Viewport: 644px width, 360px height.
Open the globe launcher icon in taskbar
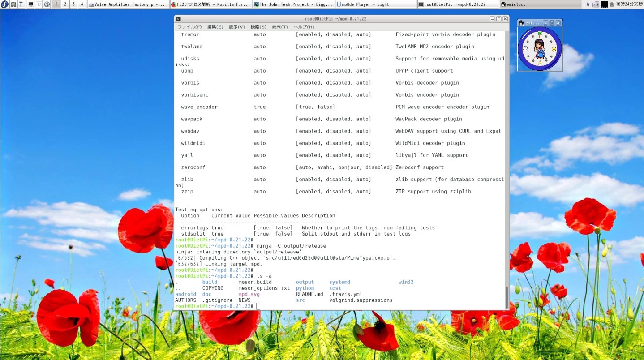click(x=47, y=4)
